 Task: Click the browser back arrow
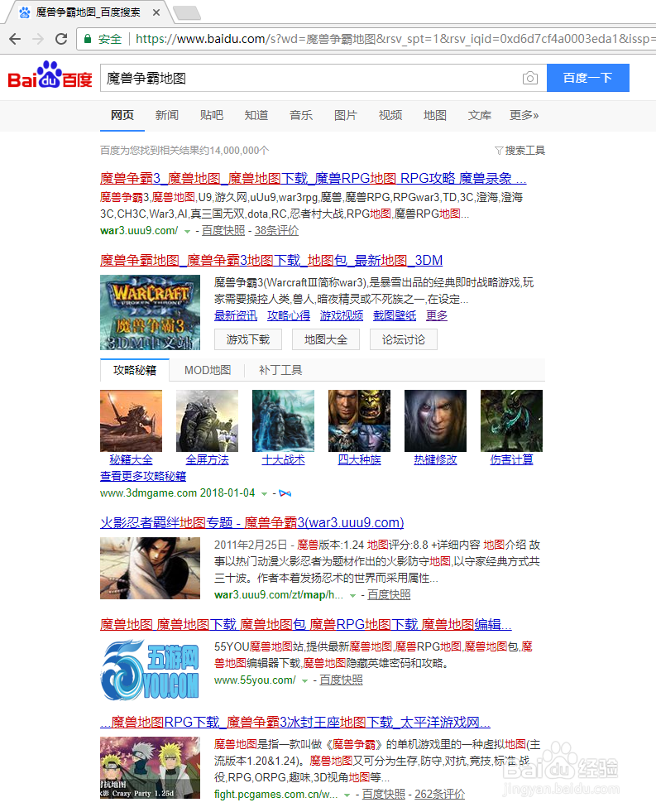(15, 39)
